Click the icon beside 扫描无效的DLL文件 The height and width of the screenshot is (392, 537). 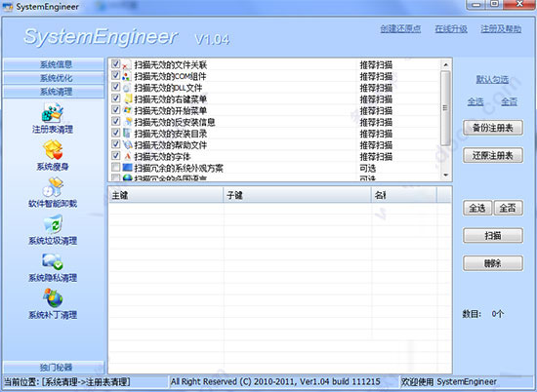point(127,88)
